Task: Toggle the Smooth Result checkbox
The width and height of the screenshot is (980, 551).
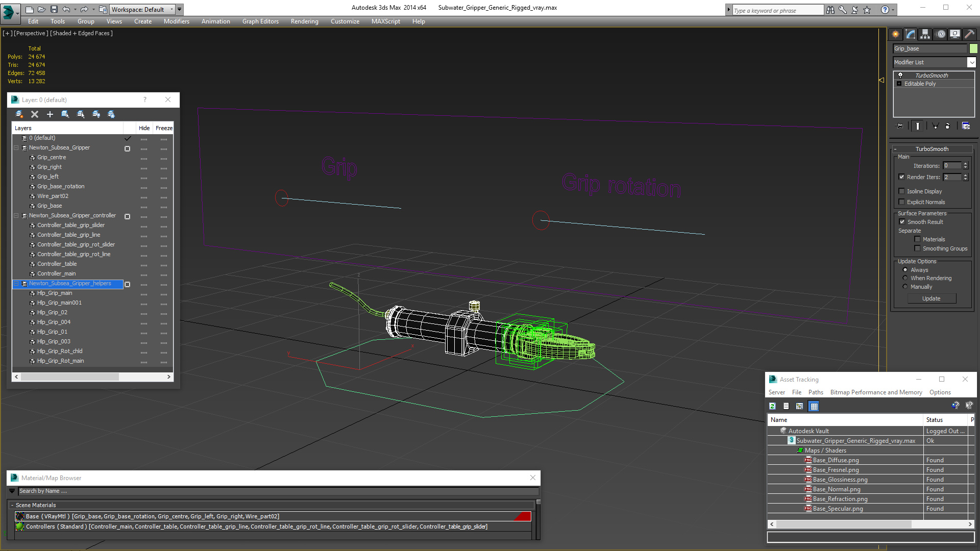Action: point(902,222)
